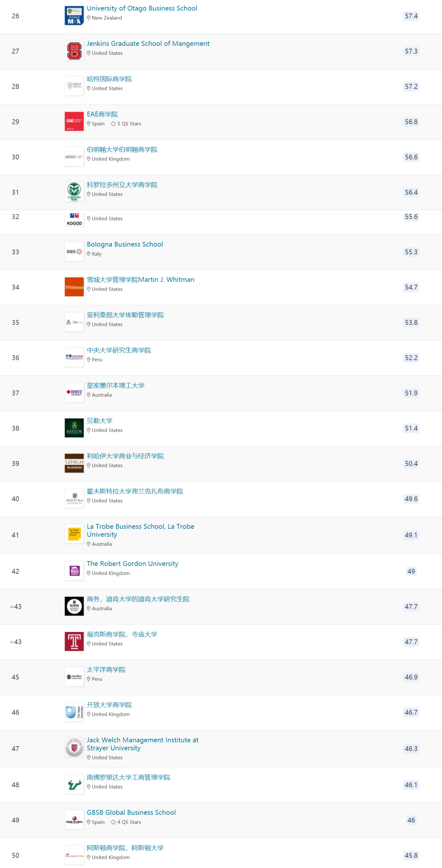442x868 pixels.
Task: Select the 52.2 score for 中央大学研究生商学院
Action: pos(411,358)
